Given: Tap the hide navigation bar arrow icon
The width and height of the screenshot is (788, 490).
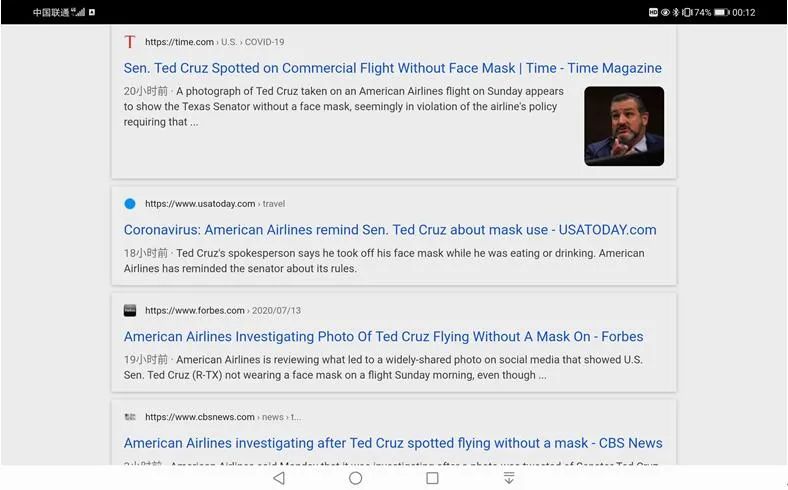Looking at the screenshot, I should click(509, 478).
